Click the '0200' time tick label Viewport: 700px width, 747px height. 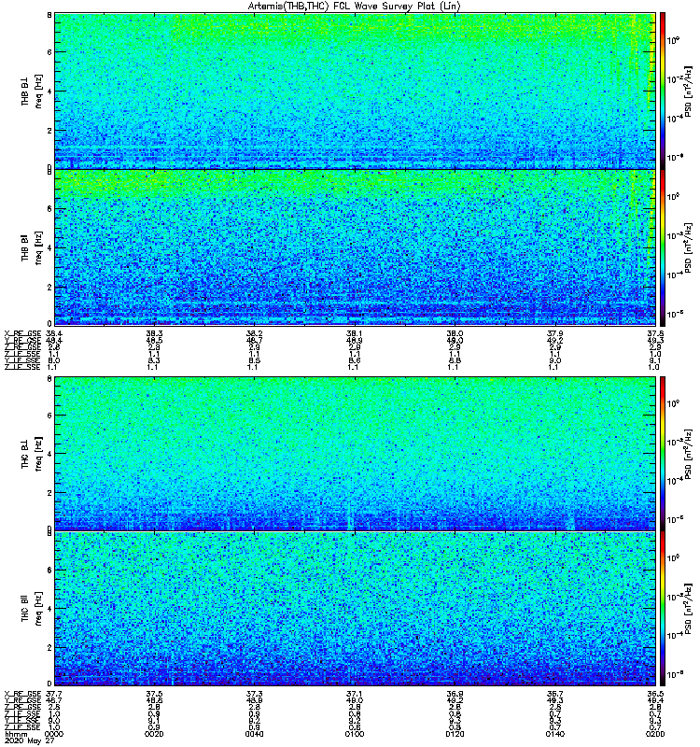click(655, 734)
